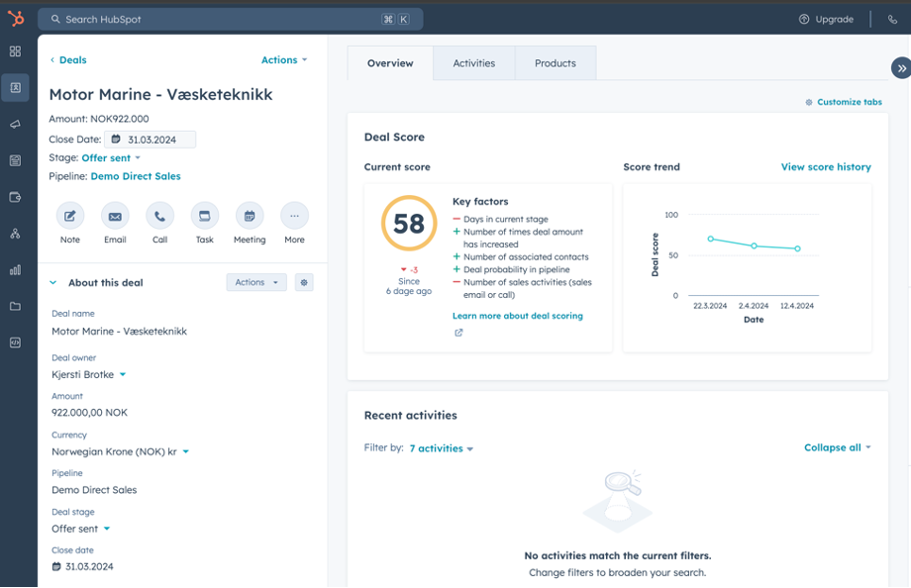The height and width of the screenshot is (588, 911).
Task: Open the reporting bar chart icon in sidebar
Action: (x=15, y=269)
